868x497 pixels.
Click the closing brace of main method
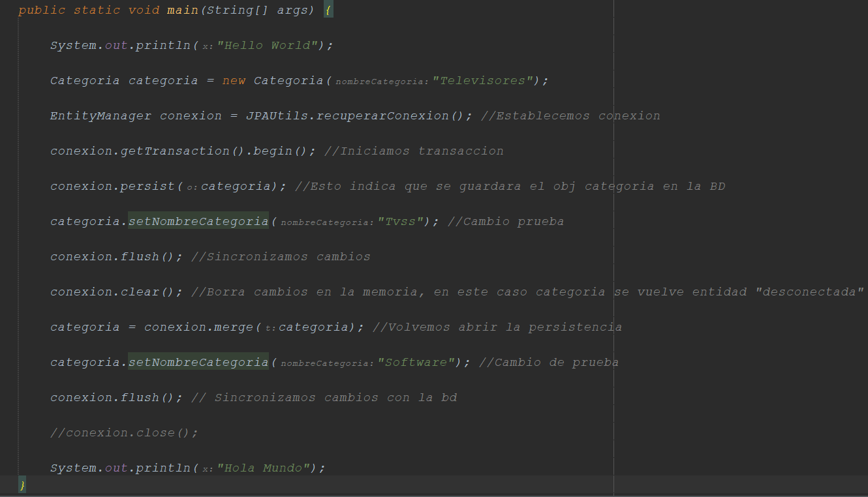click(22, 485)
